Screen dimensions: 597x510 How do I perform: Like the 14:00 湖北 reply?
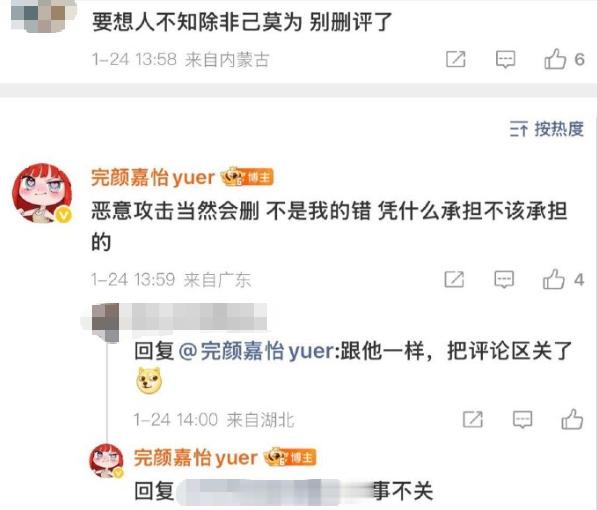click(572, 419)
